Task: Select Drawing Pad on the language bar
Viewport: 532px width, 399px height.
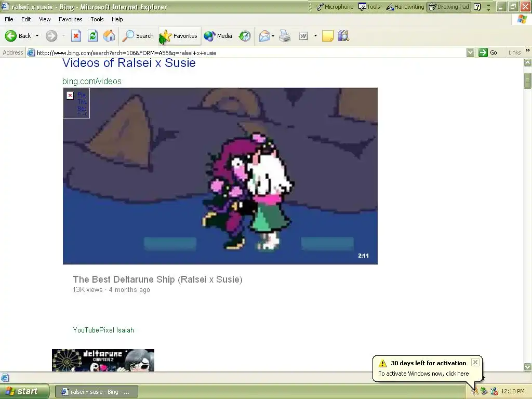Action: coord(449,7)
